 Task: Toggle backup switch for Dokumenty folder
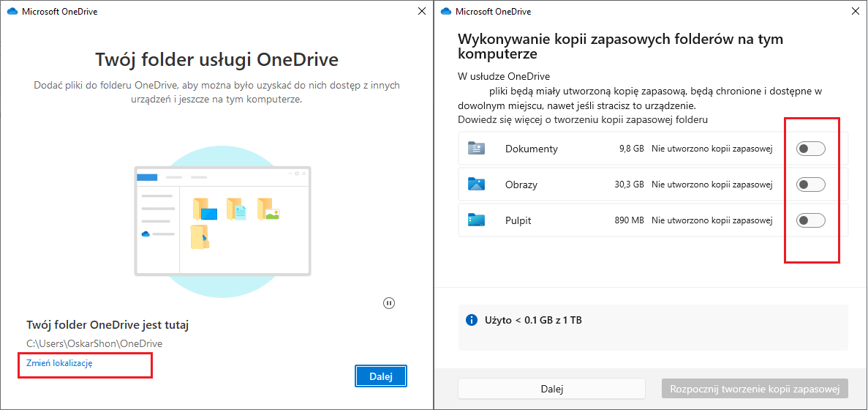pyautogui.click(x=810, y=149)
